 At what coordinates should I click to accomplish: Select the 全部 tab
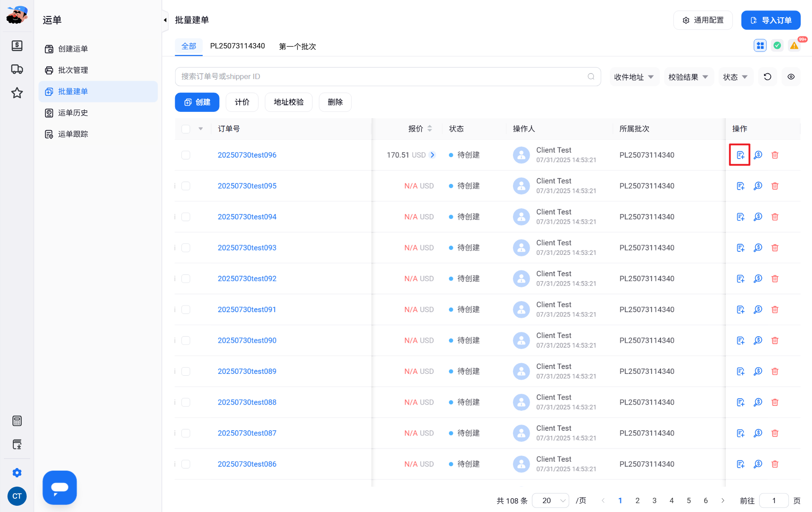[189, 46]
